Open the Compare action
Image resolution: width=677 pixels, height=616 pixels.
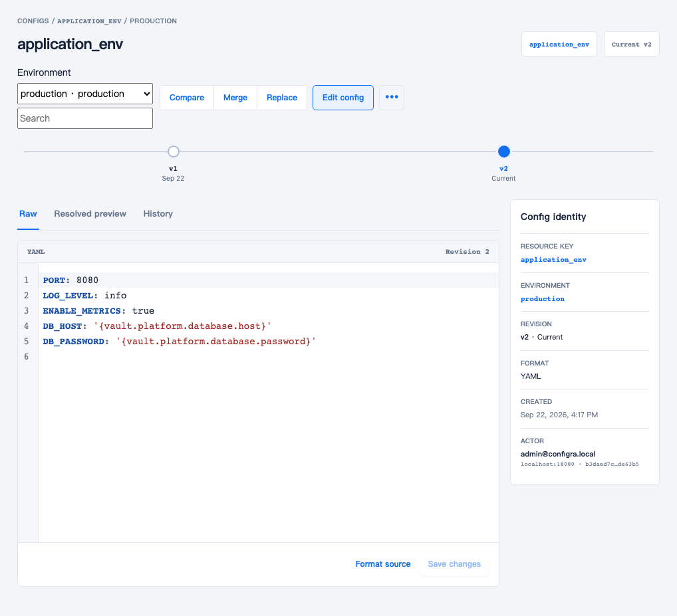point(186,98)
